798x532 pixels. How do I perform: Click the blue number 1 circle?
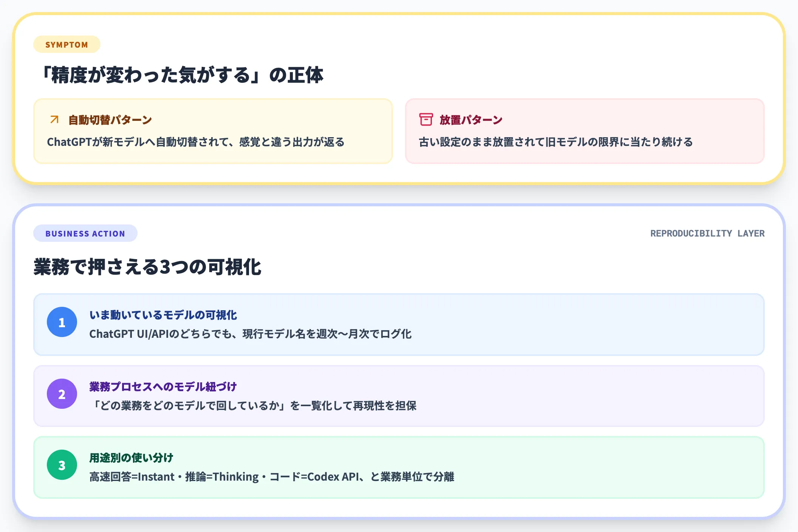[x=62, y=322]
